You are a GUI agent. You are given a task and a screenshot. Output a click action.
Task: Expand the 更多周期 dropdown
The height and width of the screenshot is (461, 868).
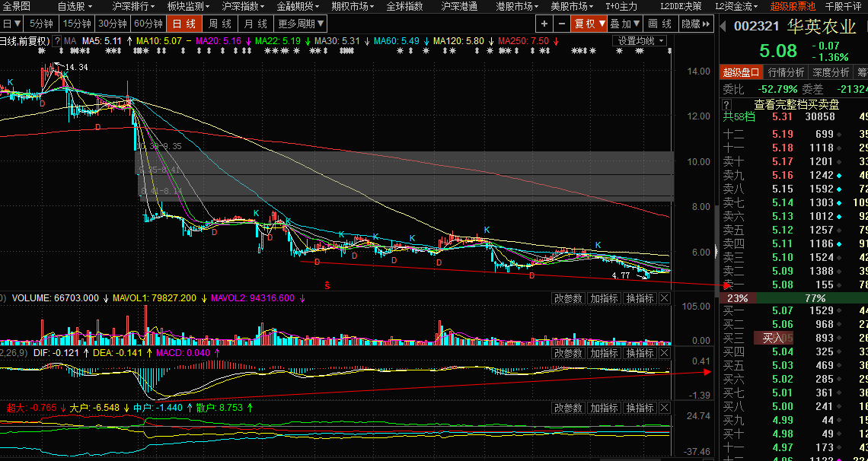[296, 24]
